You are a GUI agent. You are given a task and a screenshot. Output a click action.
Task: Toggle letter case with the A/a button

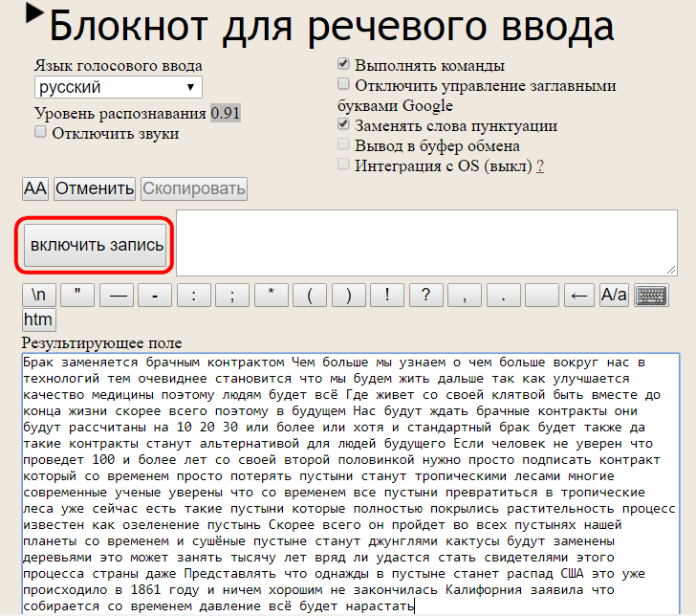click(614, 296)
